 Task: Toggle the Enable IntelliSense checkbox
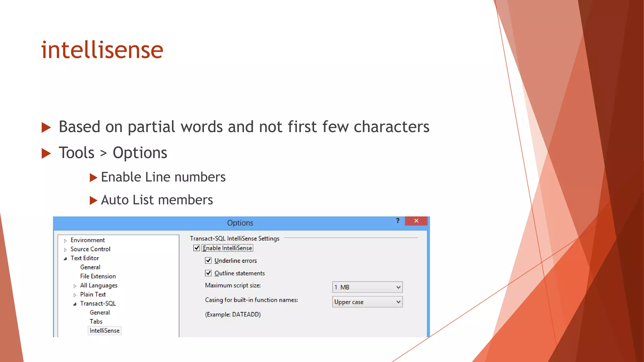197,248
